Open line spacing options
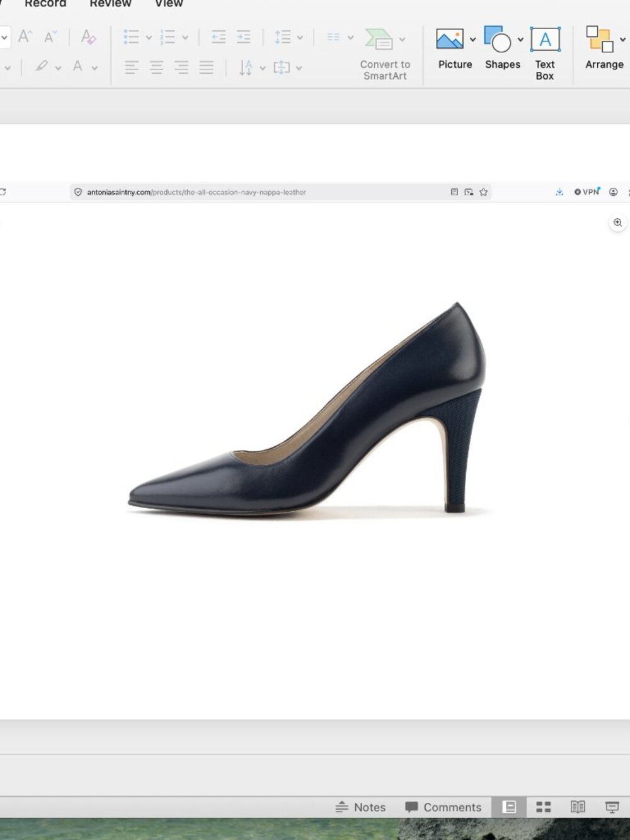The image size is (630, 840). tap(282, 37)
